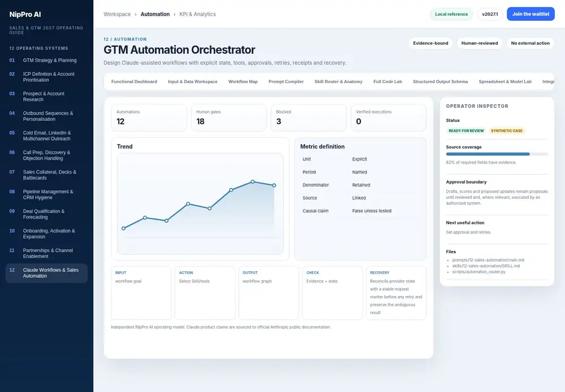Click the first data point on Trend line

pyautogui.click(x=124, y=228)
